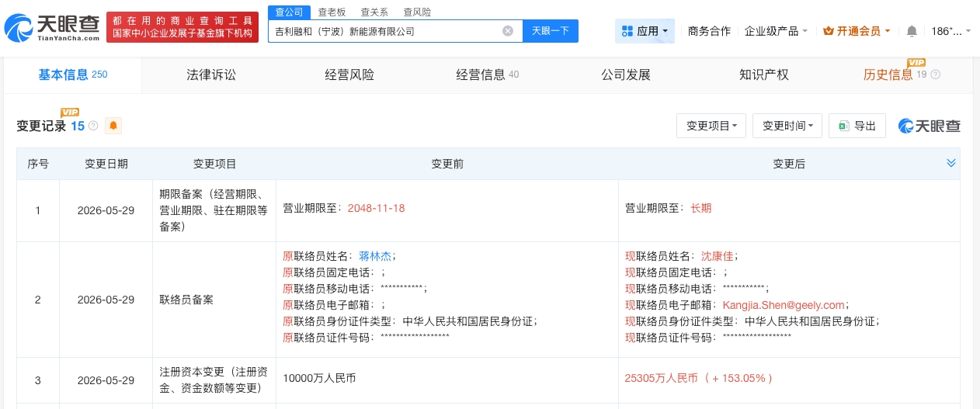Open the 经营风险 tab
Screen dimensions: 980x409
[x=349, y=75]
